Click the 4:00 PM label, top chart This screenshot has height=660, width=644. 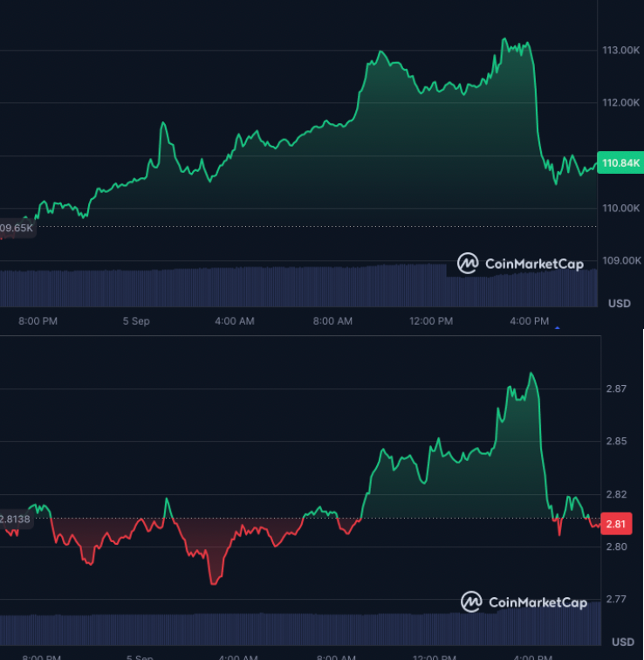tap(529, 321)
